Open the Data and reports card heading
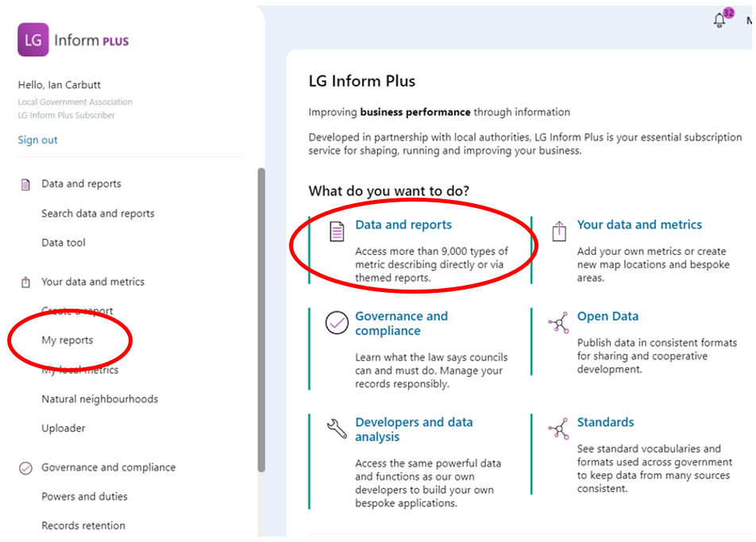 (x=403, y=225)
